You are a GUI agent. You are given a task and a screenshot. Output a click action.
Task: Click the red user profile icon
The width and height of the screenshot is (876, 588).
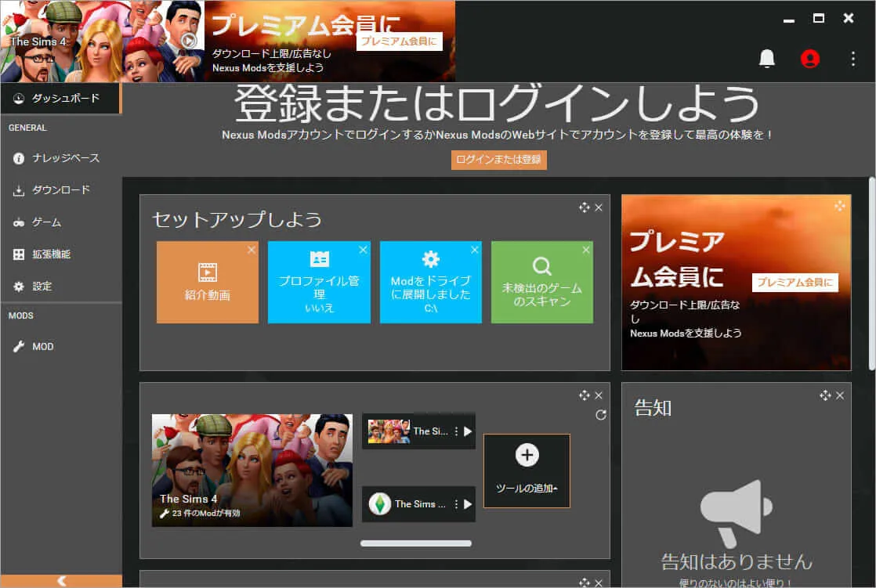coord(810,59)
